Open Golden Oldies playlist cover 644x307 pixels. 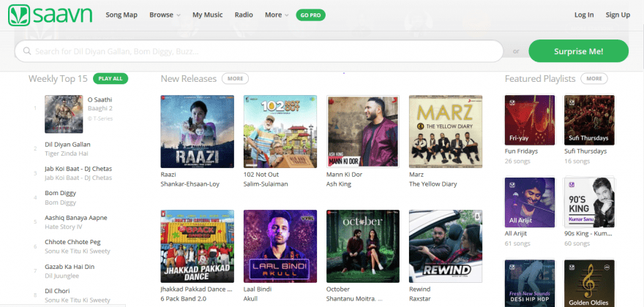pos(589,283)
